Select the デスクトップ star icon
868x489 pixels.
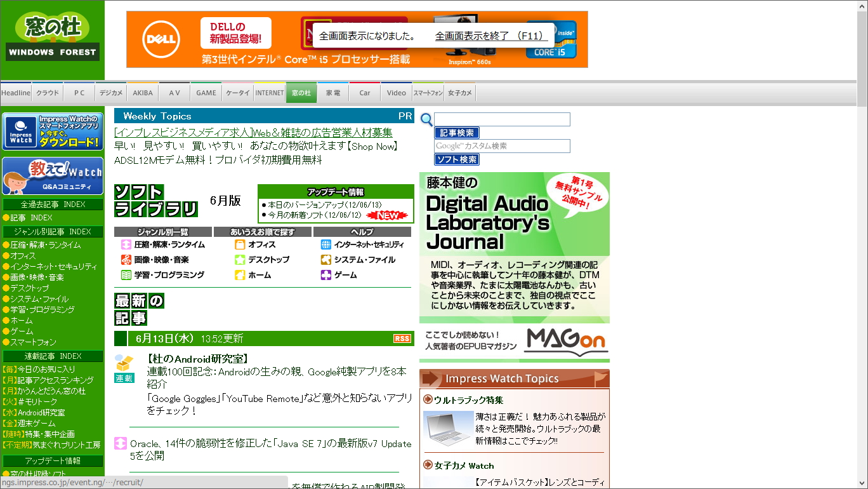tap(239, 260)
